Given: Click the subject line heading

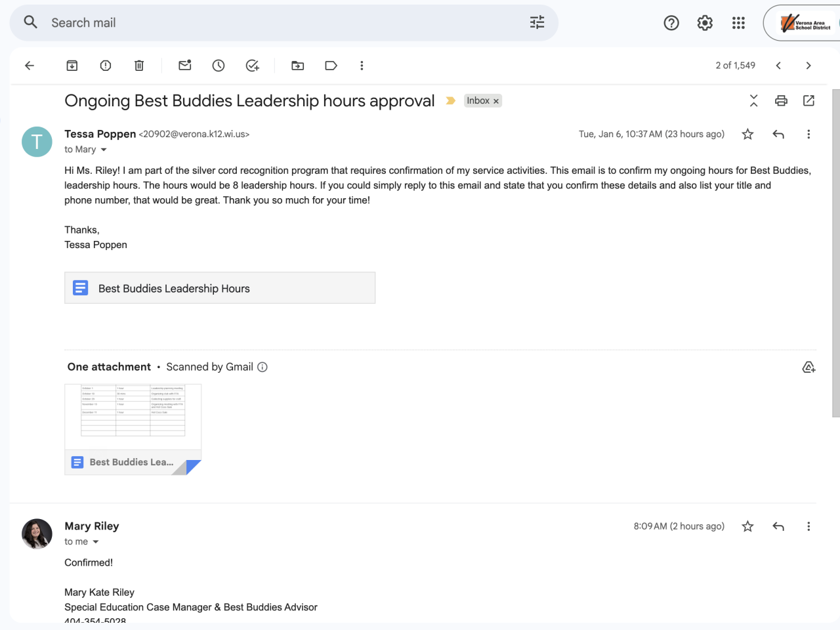Looking at the screenshot, I should click(x=249, y=100).
